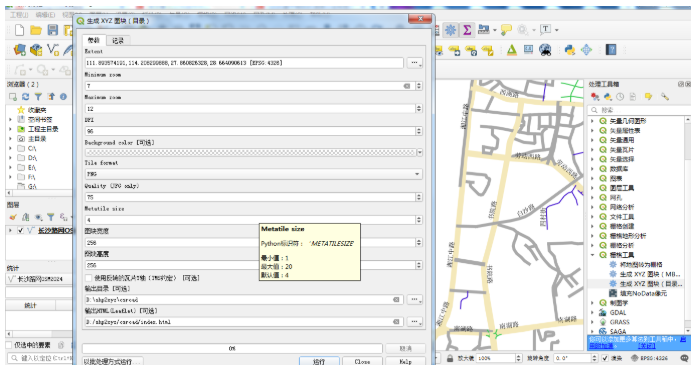Click the Open Project folder icon
Image resolution: width=694 pixels, height=370 pixels.
click(x=36, y=30)
